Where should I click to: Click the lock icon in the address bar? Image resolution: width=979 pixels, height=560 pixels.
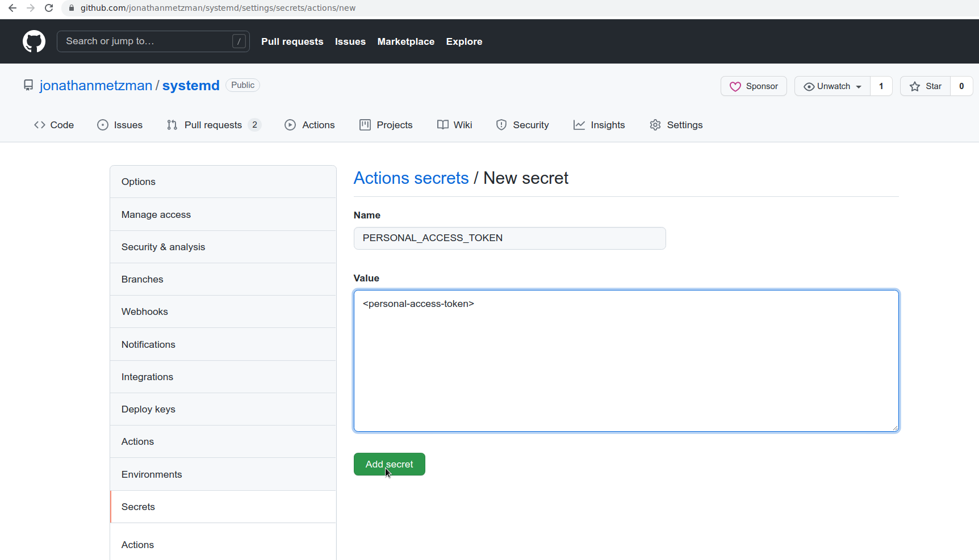click(x=72, y=8)
